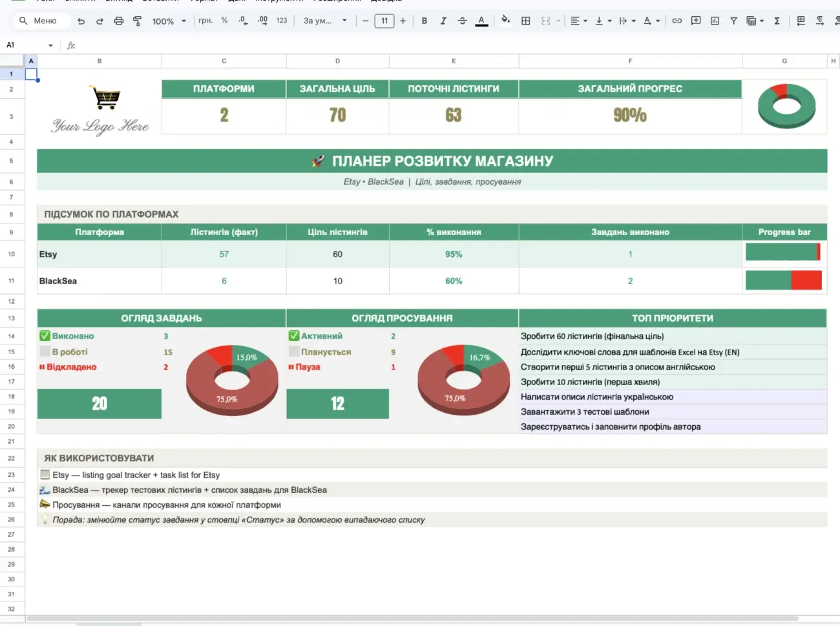
Task: Increase font size with plus
Action: pyautogui.click(x=403, y=21)
